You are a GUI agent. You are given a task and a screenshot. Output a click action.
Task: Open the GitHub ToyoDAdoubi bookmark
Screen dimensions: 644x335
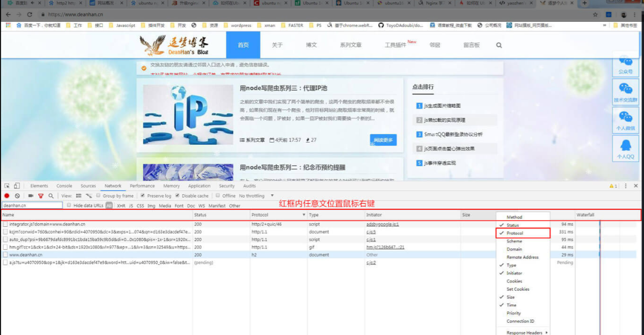tap(401, 25)
